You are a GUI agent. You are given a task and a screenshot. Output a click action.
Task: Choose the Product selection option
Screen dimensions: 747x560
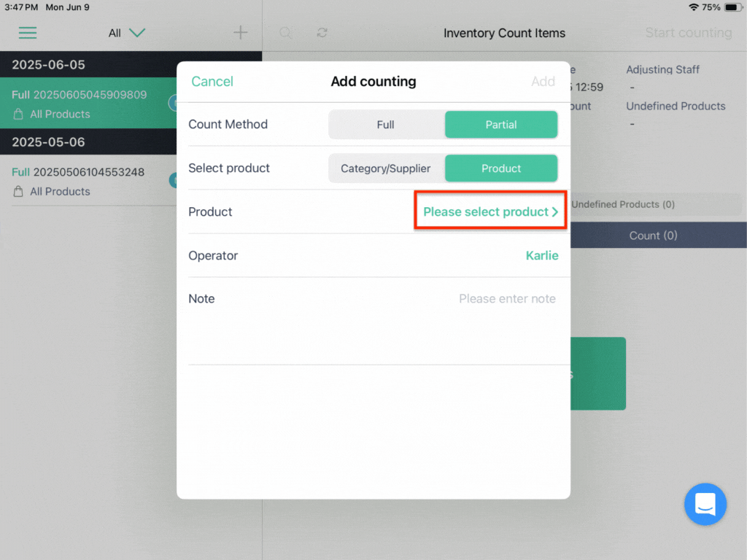coord(501,168)
